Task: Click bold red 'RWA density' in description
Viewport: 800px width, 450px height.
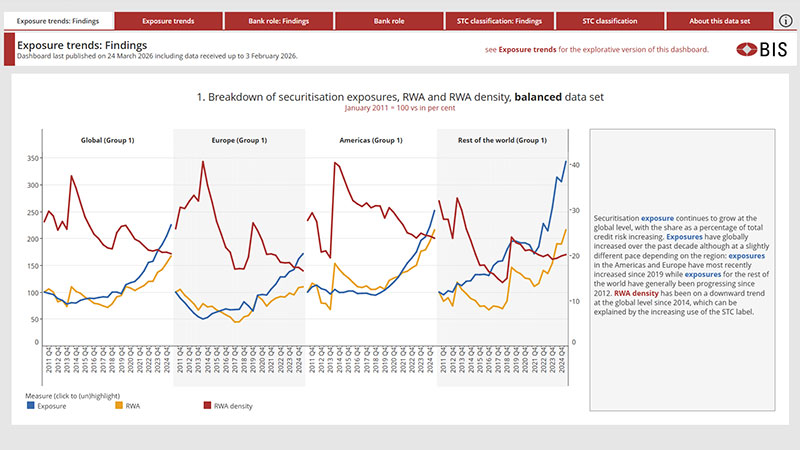Action: coord(636,293)
